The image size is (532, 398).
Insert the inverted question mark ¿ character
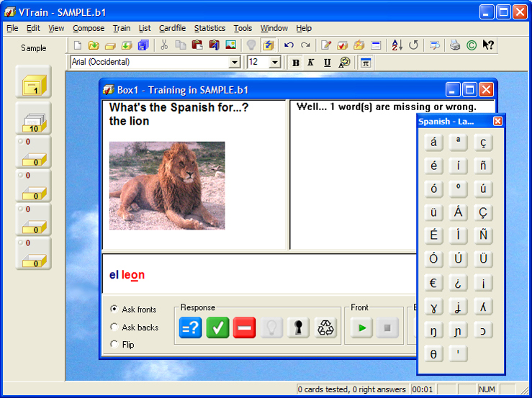[x=458, y=283]
